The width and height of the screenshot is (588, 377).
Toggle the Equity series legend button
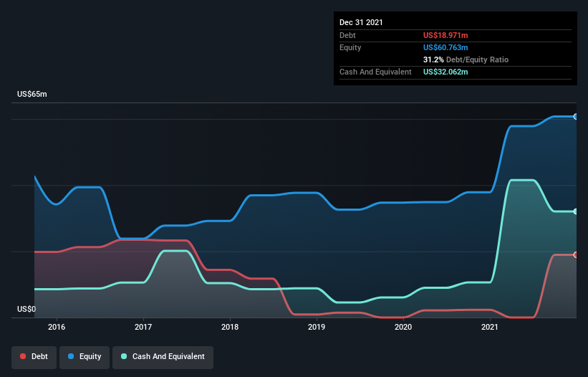coord(85,357)
